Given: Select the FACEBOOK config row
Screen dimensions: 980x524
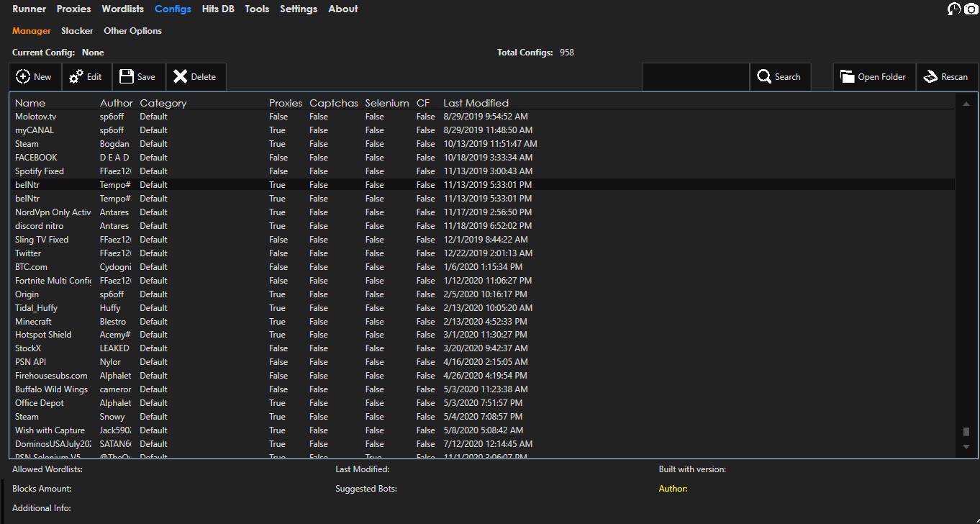Looking at the screenshot, I should point(482,158).
